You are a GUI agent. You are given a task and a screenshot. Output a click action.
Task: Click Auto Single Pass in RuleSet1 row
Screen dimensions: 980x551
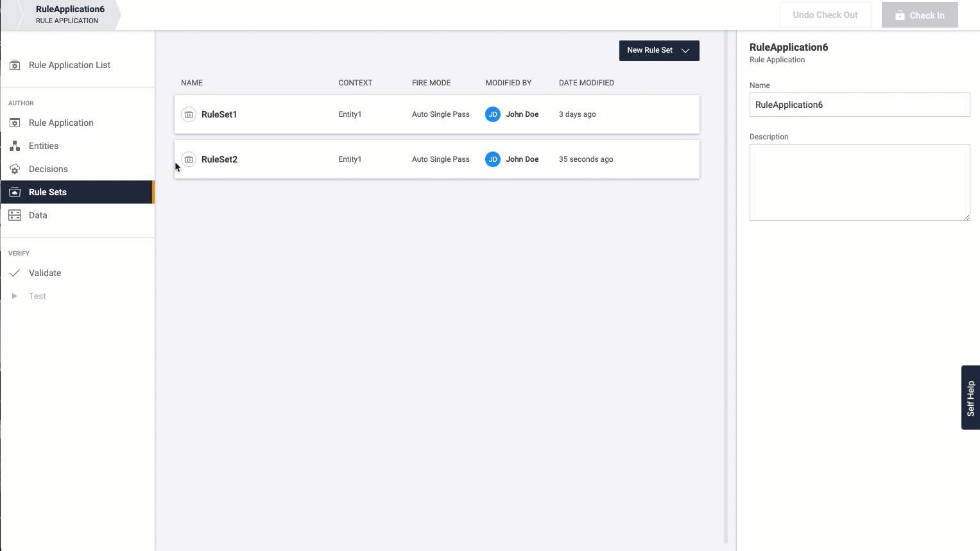click(x=441, y=114)
